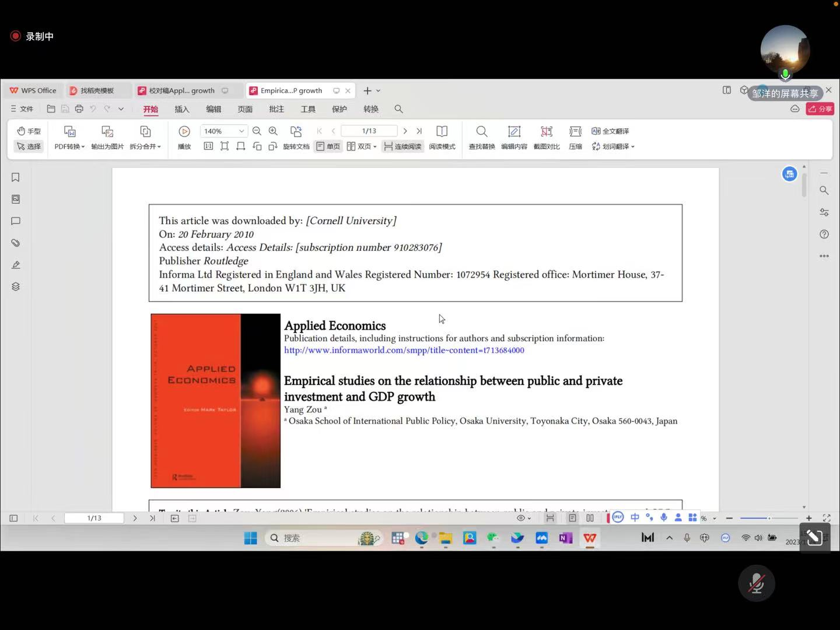Click the informaworld.com hyperlink
The width and height of the screenshot is (840, 630).
404,351
